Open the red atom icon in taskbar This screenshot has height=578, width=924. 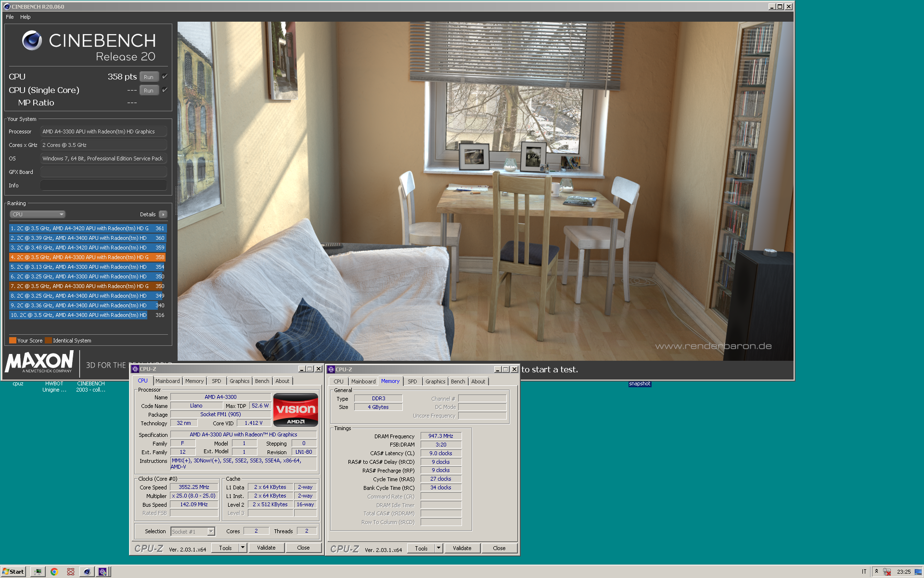coord(71,572)
